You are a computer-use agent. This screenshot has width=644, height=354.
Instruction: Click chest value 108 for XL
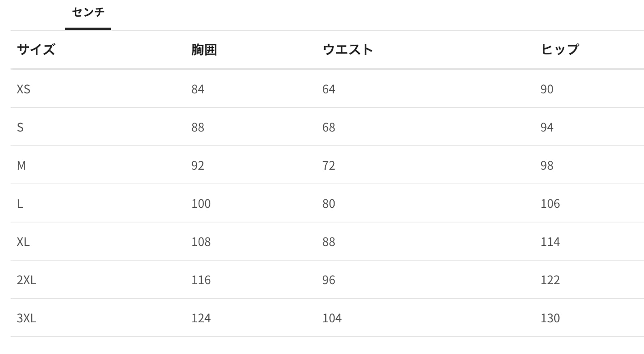click(x=201, y=242)
